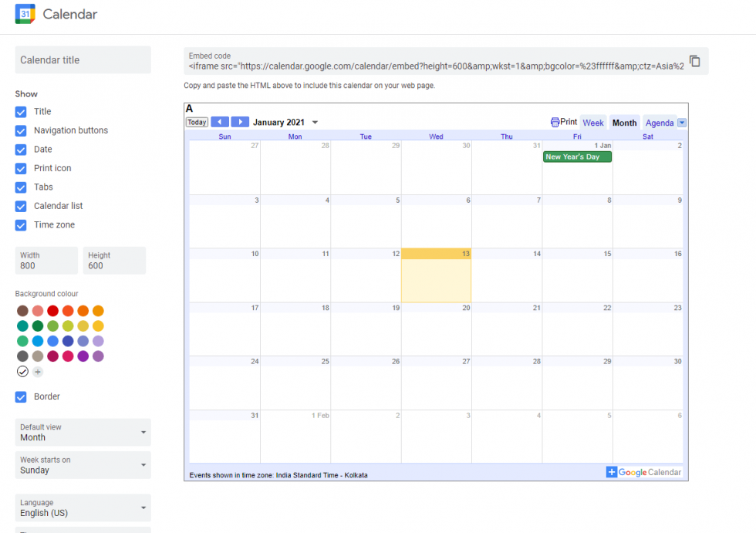Click the Print icon in calendar preview
756x533 pixels.
[555, 122]
